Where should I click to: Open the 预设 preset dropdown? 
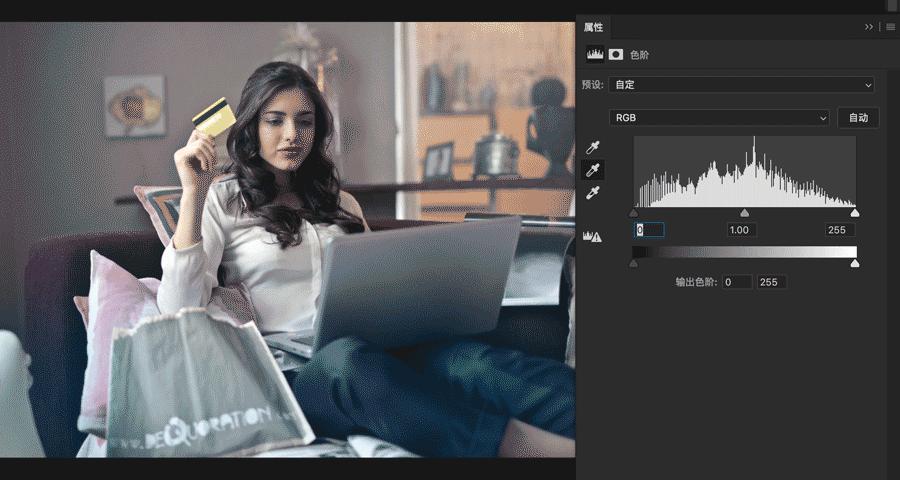pos(741,85)
